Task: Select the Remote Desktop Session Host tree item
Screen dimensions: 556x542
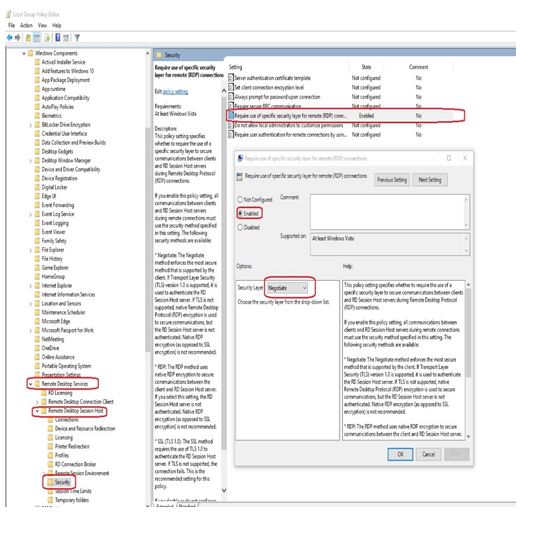Action: coord(76,411)
